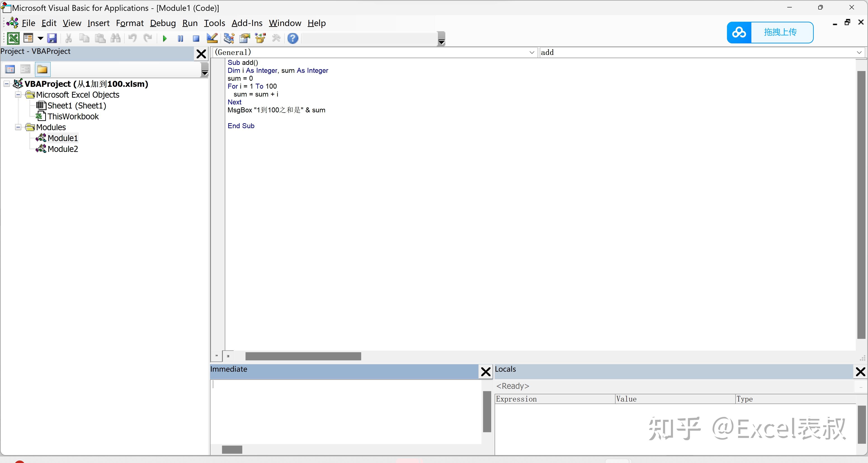Switch to Full Module View at bottom-left
868x463 pixels.
228,356
